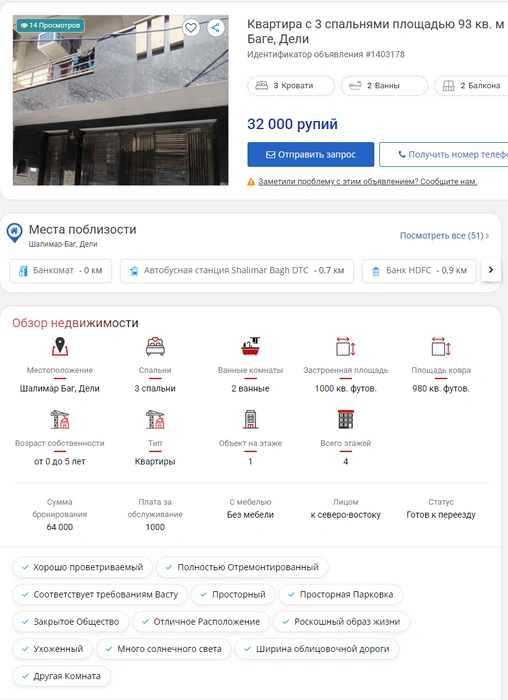Click the bank icon in "Банк HDFC" chip
Image resolution: width=508 pixels, height=700 pixels.
tap(376, 271)
